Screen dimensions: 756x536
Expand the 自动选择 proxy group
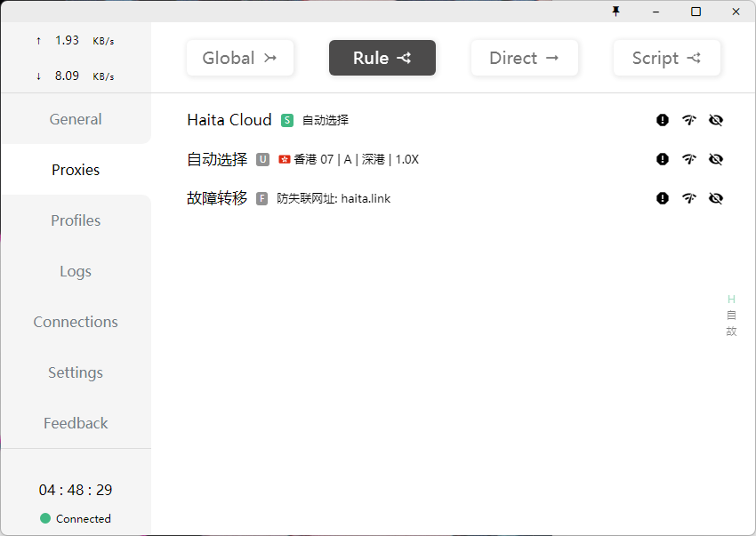[217, 159]
